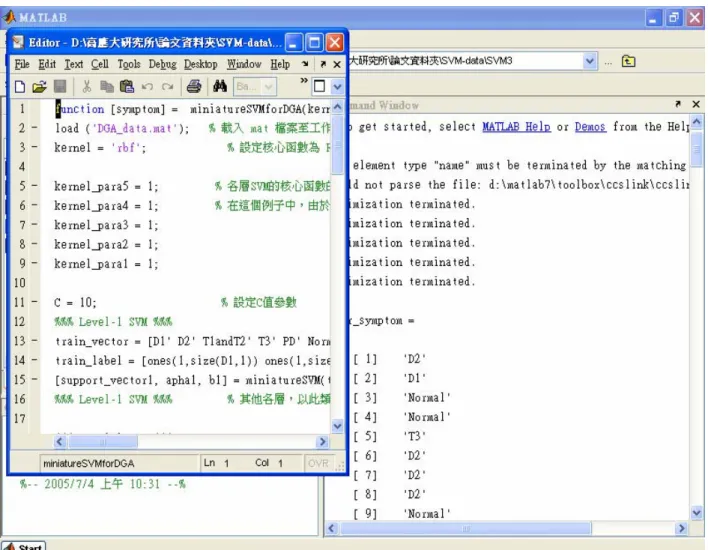708x550 pixels.
Task: Undo the last edit via toolbar arrow
Action: (x=147, y=86)
